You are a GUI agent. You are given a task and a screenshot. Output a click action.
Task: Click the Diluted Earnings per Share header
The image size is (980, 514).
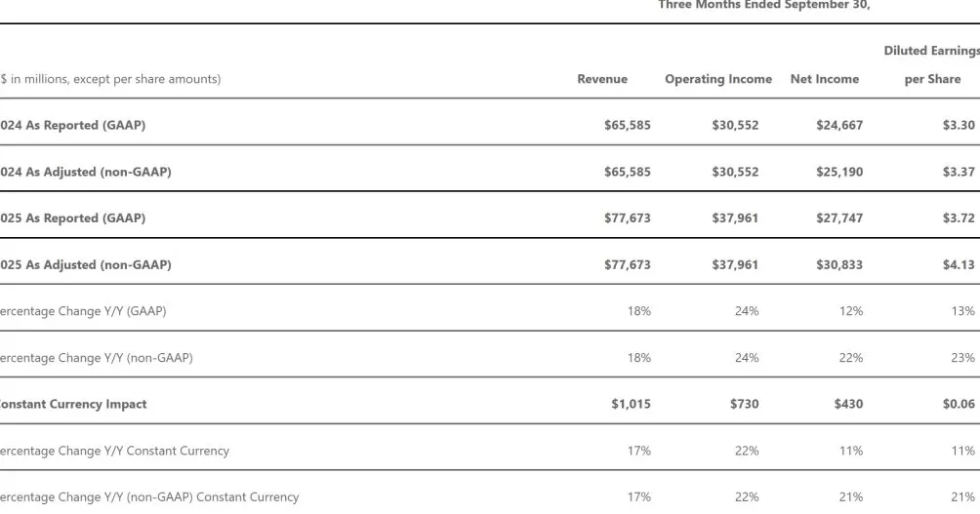point(931,65)
